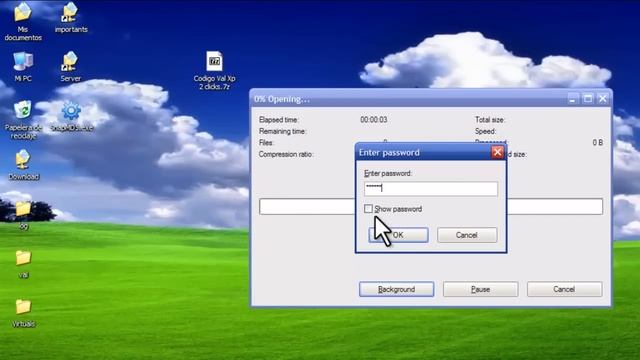Enable the Show password checkbox
Image resolution: width=640 pixels, height=360 pixels.
(x=368, y=209)
